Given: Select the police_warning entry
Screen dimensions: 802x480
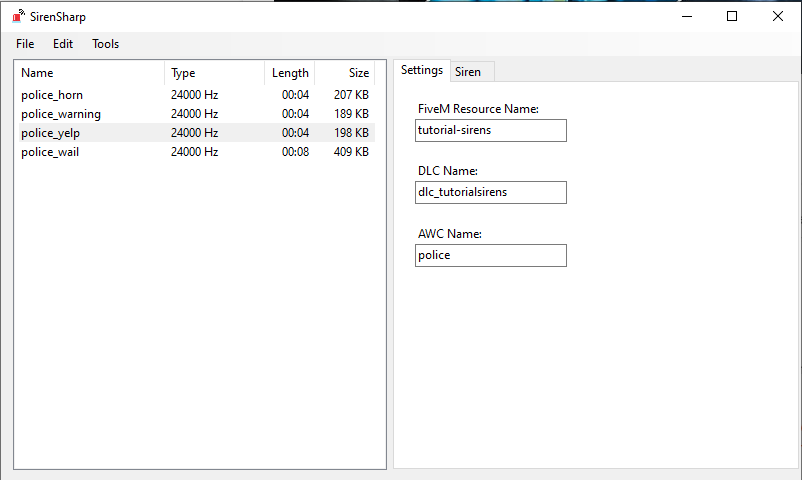Looking at the screenshot, I should 61,114.
